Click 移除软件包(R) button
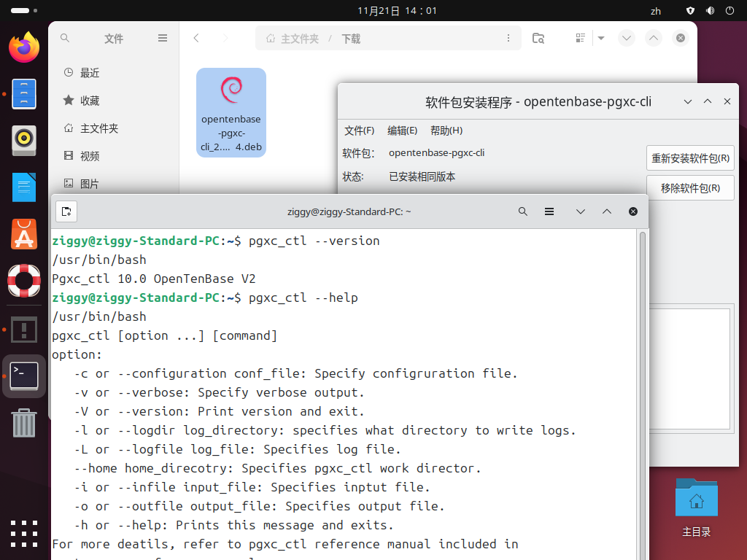747x560 pixels. pos(690,188)
